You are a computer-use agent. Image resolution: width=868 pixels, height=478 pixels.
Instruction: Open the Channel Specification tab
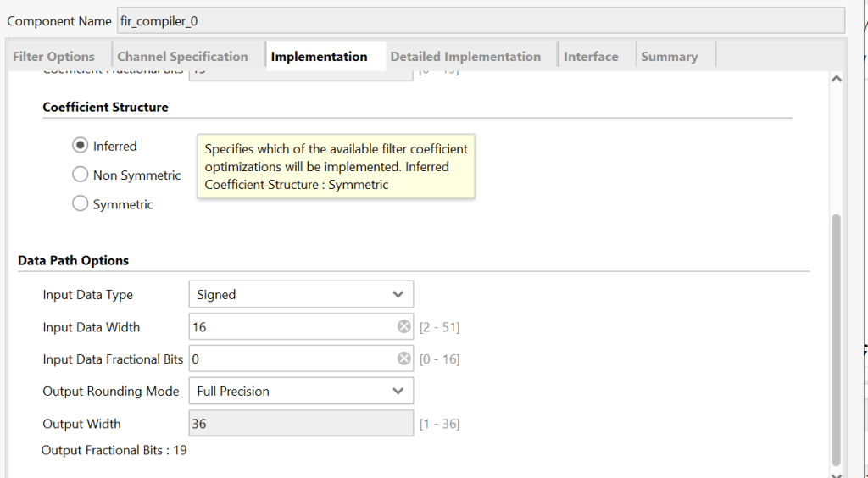point(182,57)
